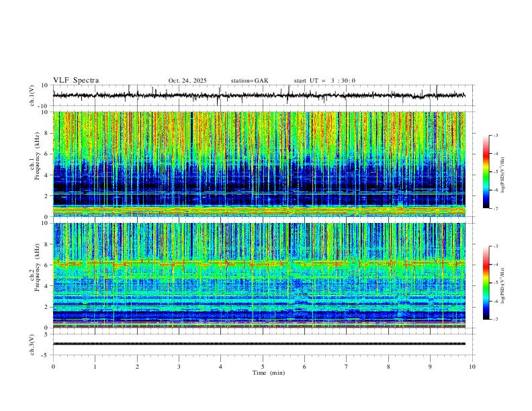The width and height of the screenshot is (532, 411).
Task: Click the 'start UT = 3 :30: 0' text
Action: click(324, 81)
